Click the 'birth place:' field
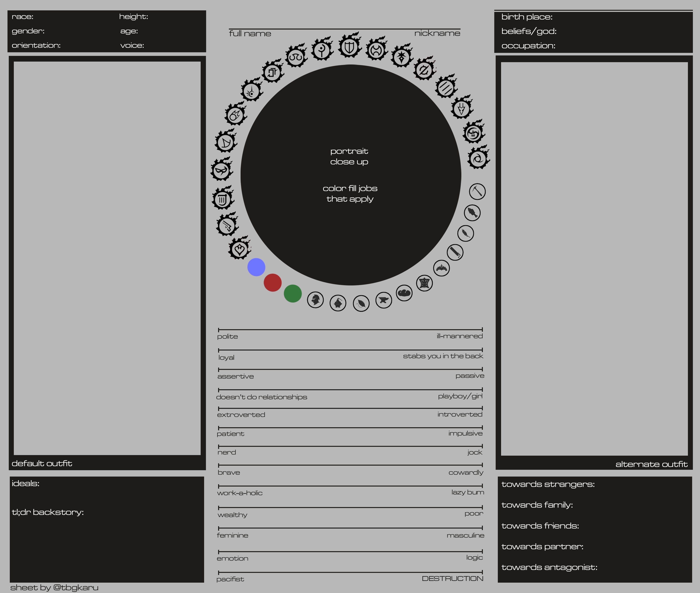 click(x=527, y=17)
